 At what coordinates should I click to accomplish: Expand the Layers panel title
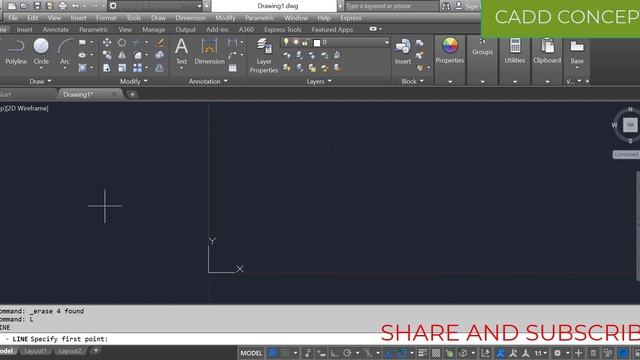click(x=319, y=82)
